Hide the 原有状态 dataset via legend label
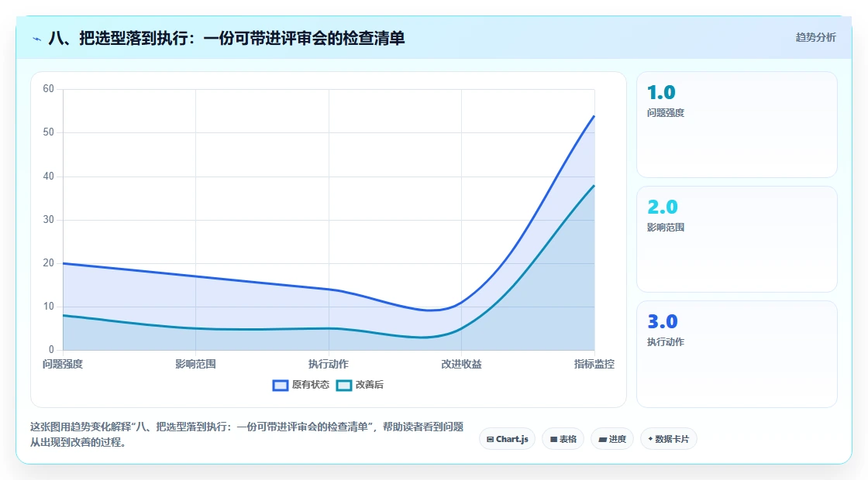Image resolution: width=868 pixels, height=480 pixels. 311,385
